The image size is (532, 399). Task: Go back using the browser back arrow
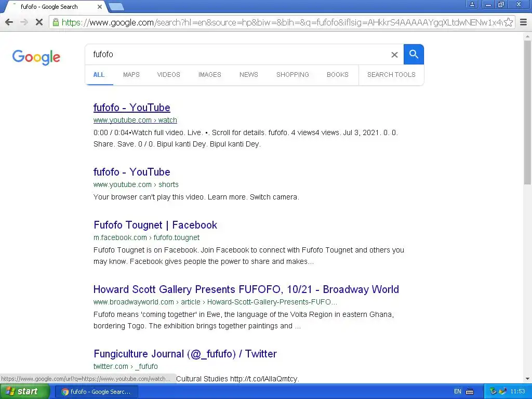click(9, 22)
